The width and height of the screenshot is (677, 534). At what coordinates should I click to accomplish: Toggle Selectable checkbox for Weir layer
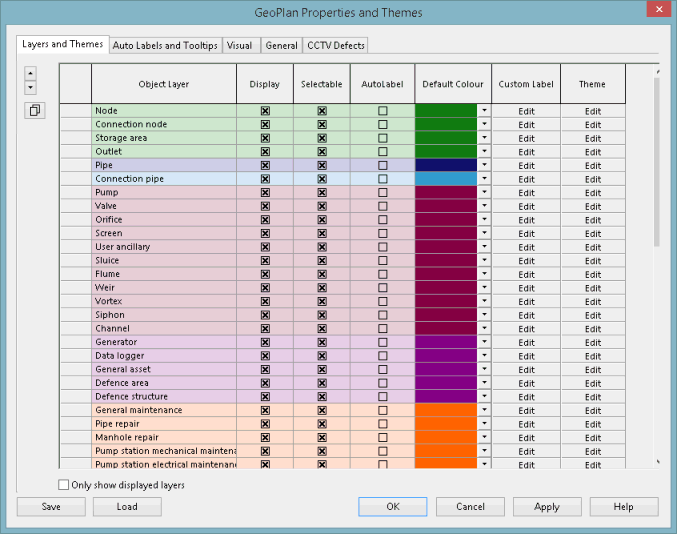(x=322, y=288)
